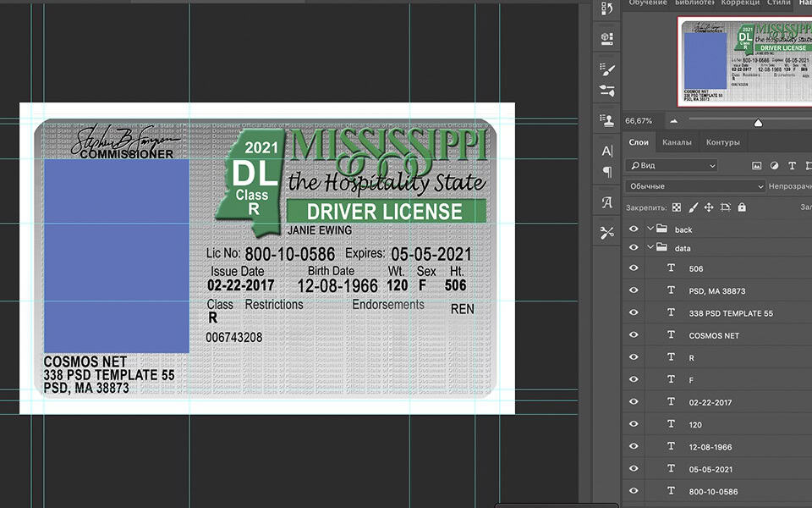
Task: Click the folder icon of back group
Action: 661,229
